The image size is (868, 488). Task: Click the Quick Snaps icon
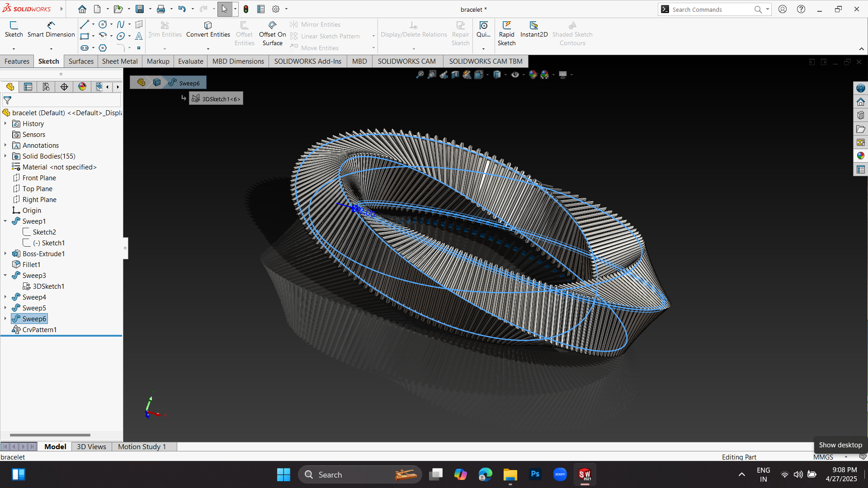pyautogui.click(x=483, y=25)
